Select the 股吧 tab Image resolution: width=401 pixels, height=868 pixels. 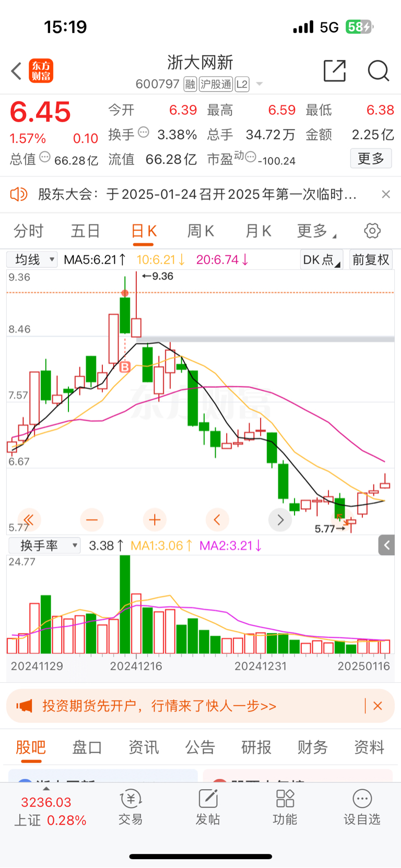[x=31, y=747]
